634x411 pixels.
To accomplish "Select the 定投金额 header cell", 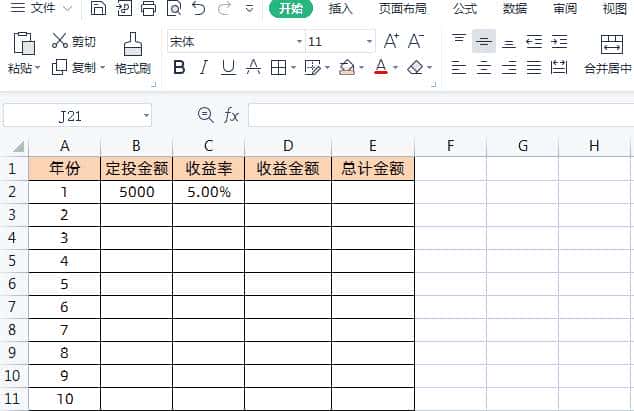I will click(137, 168).
